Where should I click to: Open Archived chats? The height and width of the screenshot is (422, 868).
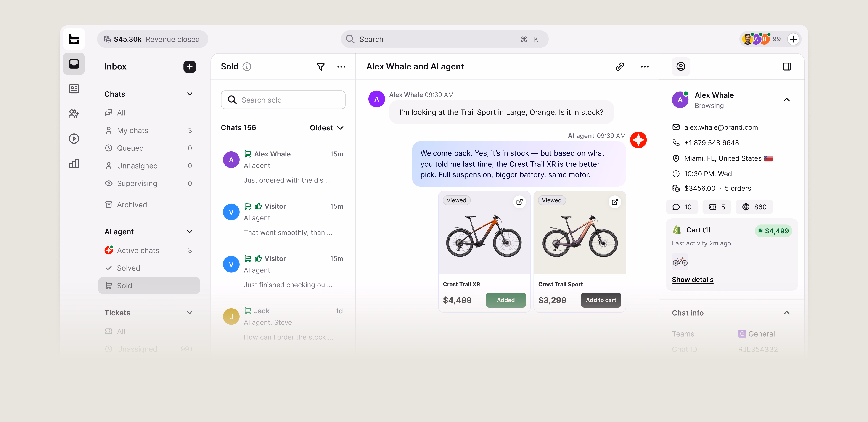coord(149,205)
